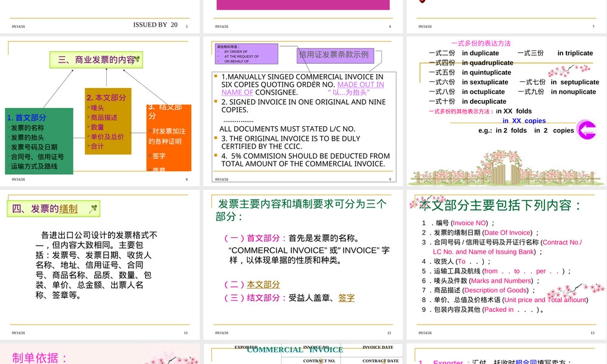Click the '照合同' blue link text
Screen dimensions: 607x364
526,362
